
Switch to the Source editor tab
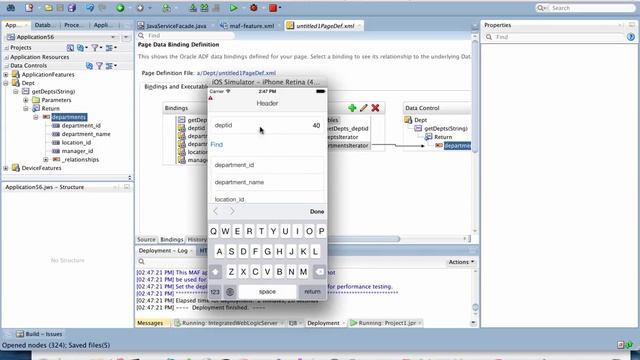pyautogui.click(x=146, y=240)
